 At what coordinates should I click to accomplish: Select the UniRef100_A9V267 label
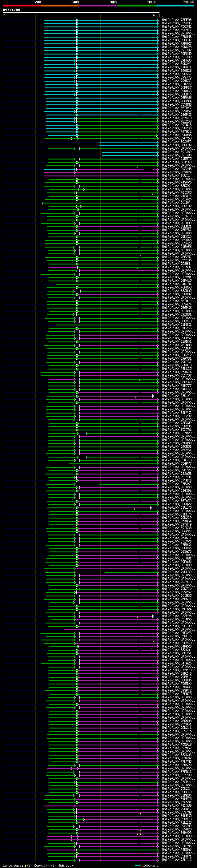pyautogui.click(x=177, y=592)
